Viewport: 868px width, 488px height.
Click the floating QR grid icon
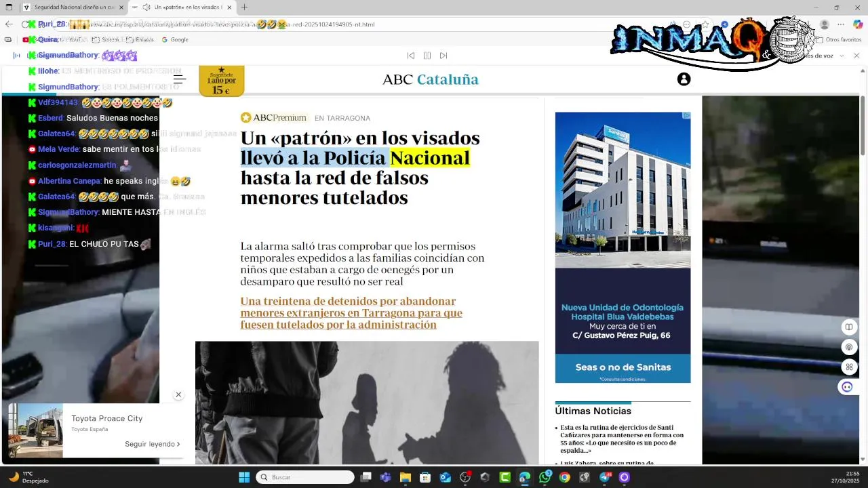pyautogui.click(x=848, y=367)
